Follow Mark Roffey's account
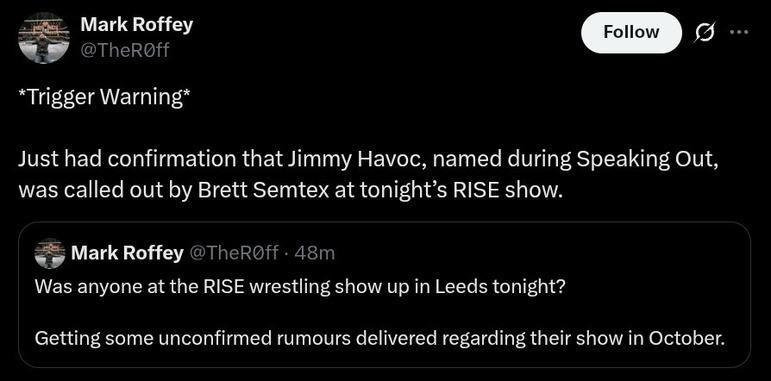771x381 pixels. pyautogui.click(x=631, y=32)
